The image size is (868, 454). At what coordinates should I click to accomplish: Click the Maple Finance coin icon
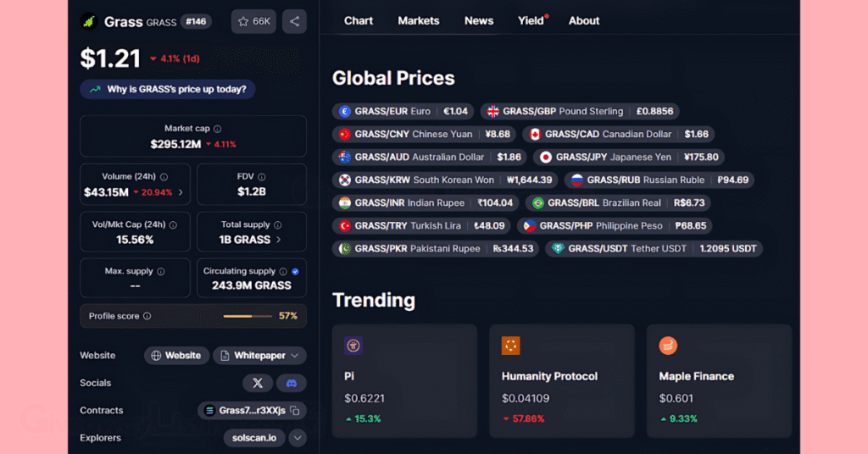point(668,346)
